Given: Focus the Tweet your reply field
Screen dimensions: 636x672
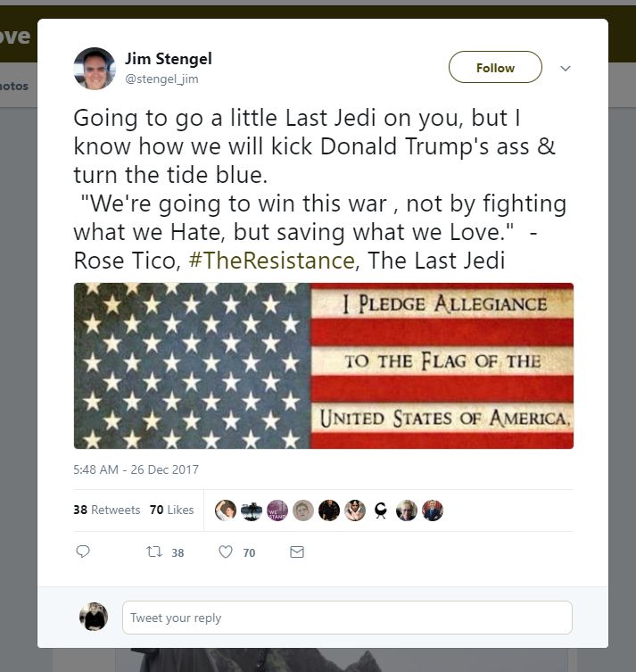Looking at the screenshot, I should click(x=347, y=618).
